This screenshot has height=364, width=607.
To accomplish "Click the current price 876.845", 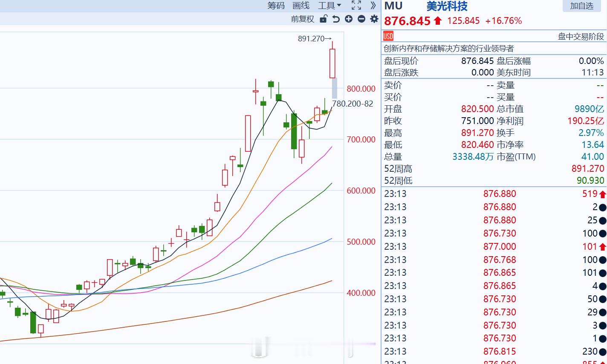I will (x=408, y=21).
